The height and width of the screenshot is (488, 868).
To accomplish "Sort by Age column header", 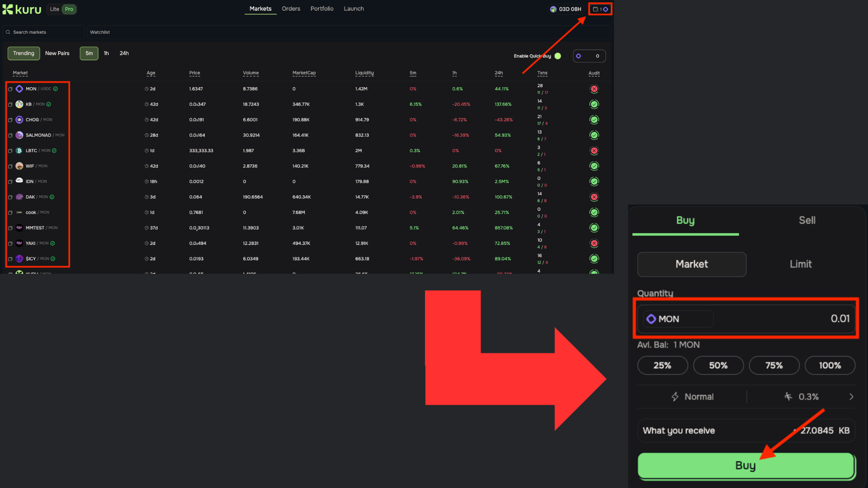I will tap(151, 73).
